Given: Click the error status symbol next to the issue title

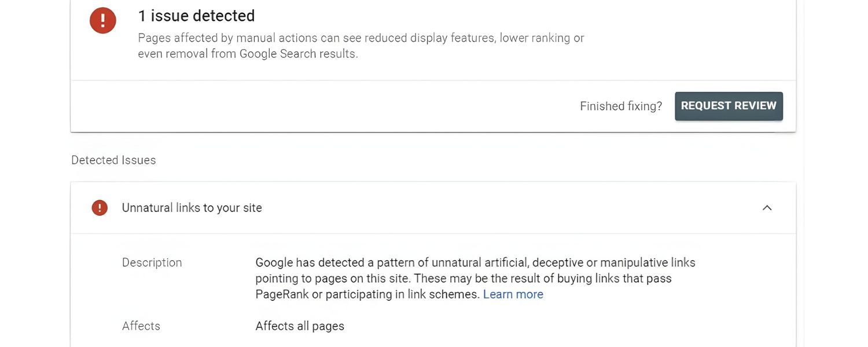Looking at the screenshot, I should 99,207.
